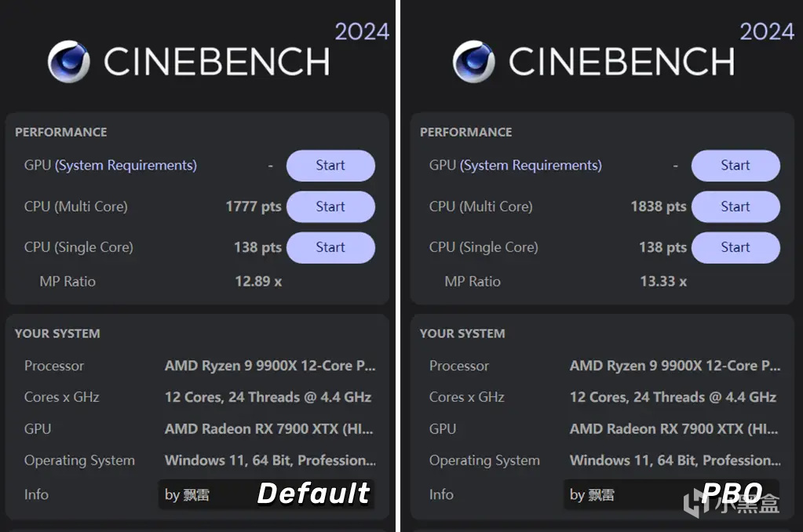Click the Info text field labeled PBO
The width and height of the screenshot is (803, 532).
coord(671,494)
